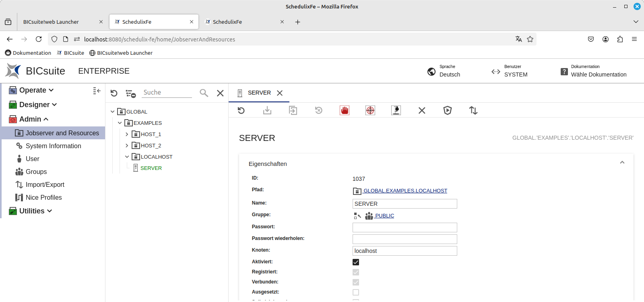Click the Registriert checkbox
The height and width of the screenshot is (302, 644).
(x=356, y=272)
